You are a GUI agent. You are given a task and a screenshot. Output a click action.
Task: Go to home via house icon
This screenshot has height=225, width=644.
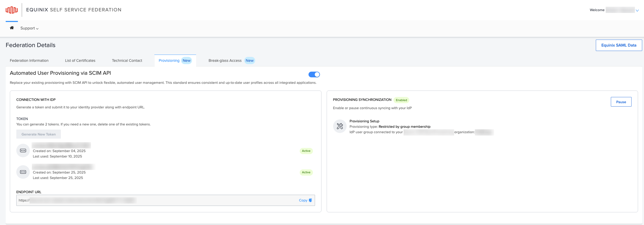coord(12,28)
